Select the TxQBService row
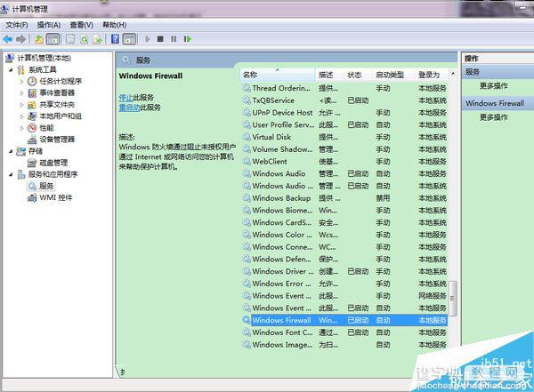 [344, 100]
